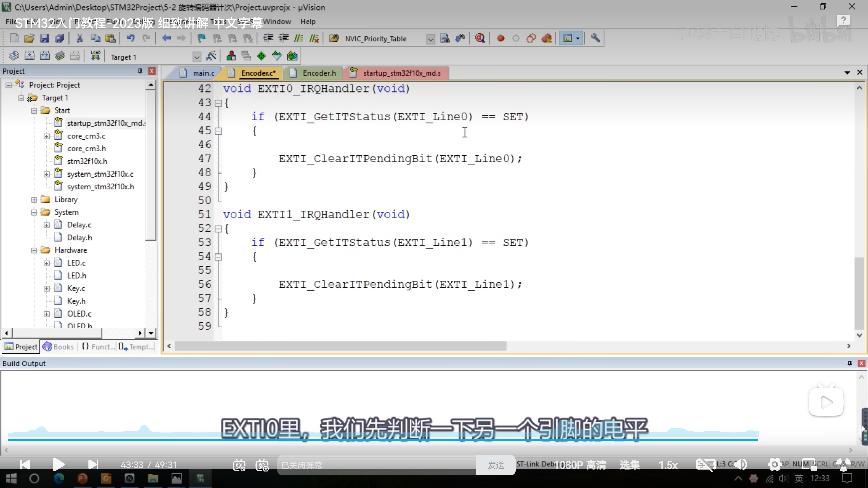Click the Download (LOAD) to flash icon
Screen dimensions: 868x488
95,56
